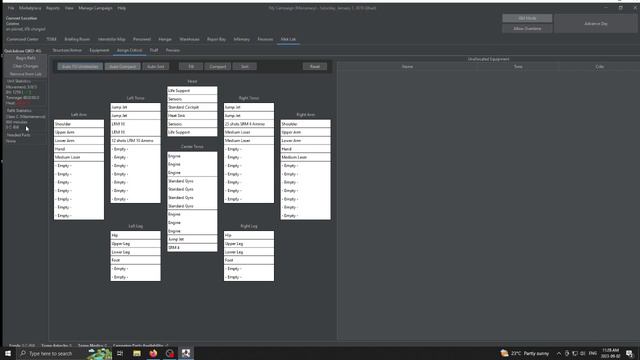Switch to Interstellar Map tab
The width and height of the screenshot is (640, 360).
pyautogui.click(x=111, y=39)
